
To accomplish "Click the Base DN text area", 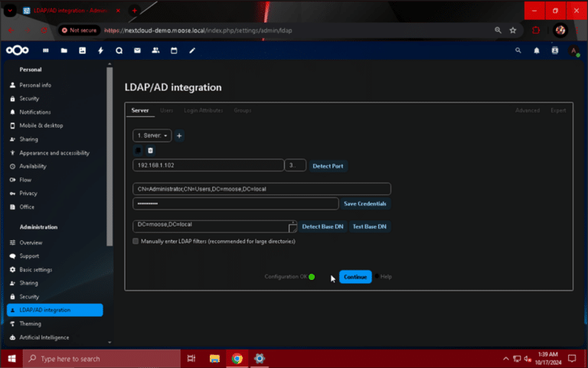I will point(214,226).
